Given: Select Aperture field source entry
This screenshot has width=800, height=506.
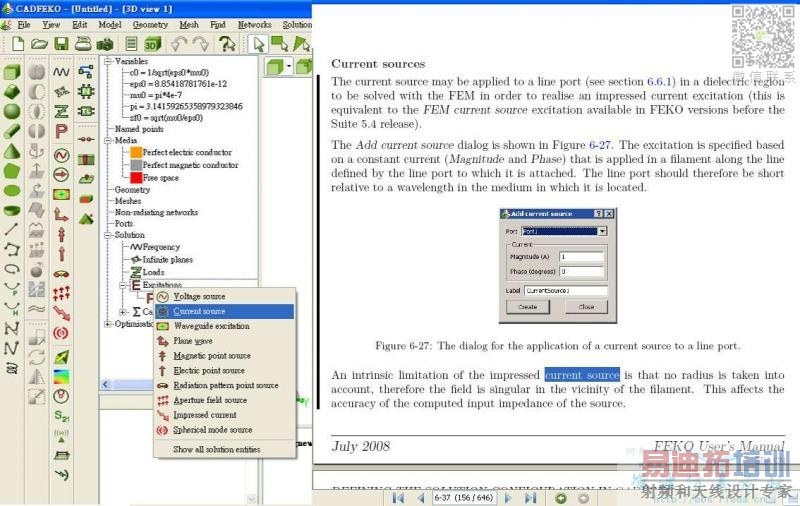Looking at the screenshot, I should 224,400.
